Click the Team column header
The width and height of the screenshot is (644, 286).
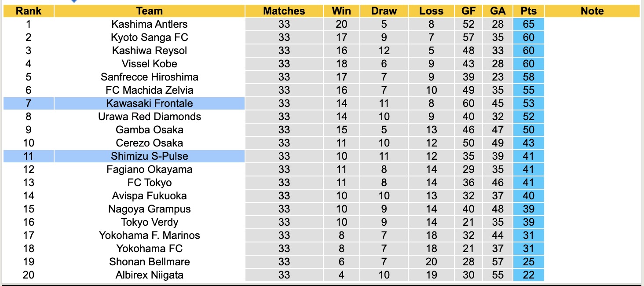(x=150, y=11)
